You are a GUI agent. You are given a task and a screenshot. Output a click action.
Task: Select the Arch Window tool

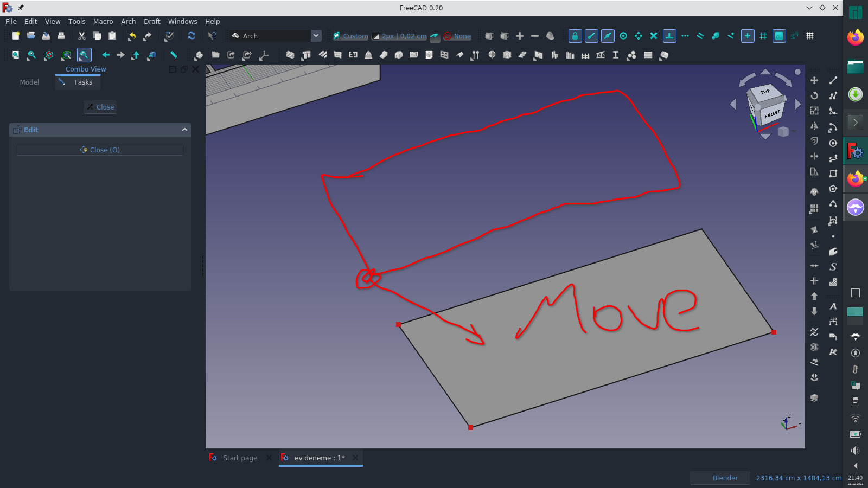353,55
